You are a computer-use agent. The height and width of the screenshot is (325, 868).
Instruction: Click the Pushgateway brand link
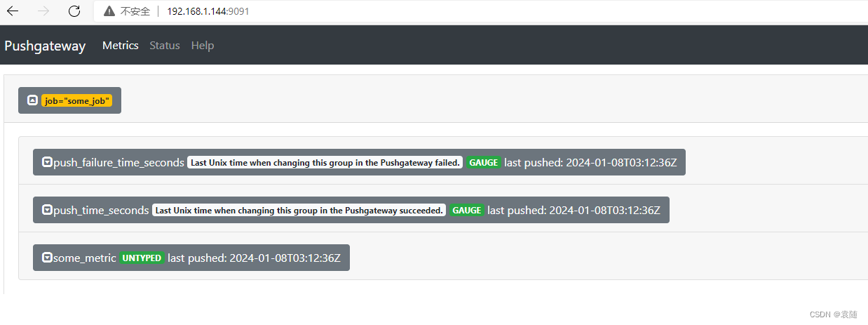pos(45,46)
